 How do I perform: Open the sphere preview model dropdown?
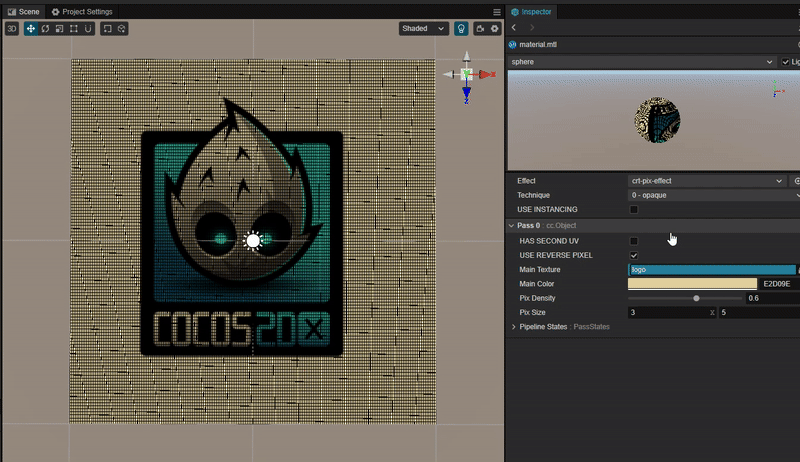642,62
